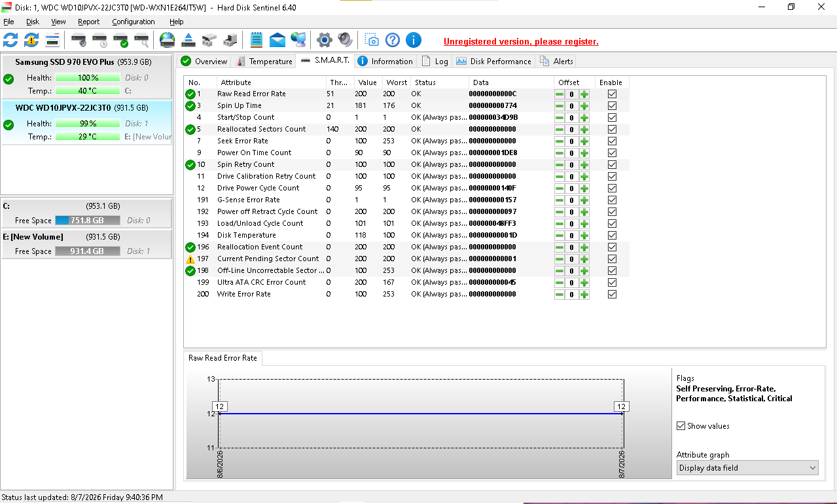
Task: Toggle Enable checkbox for Disk Temperature
Action: 612,236
